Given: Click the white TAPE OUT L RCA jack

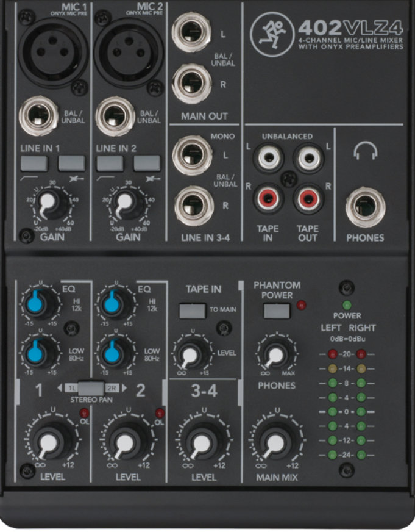Looking at the screenshot, I should [x=308, y=158].
